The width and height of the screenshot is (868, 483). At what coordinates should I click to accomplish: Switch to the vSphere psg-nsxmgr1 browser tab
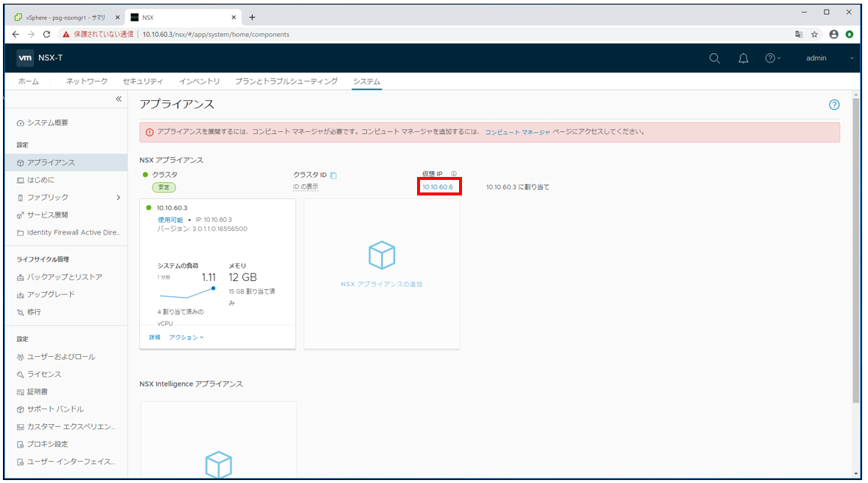[66, 17]
